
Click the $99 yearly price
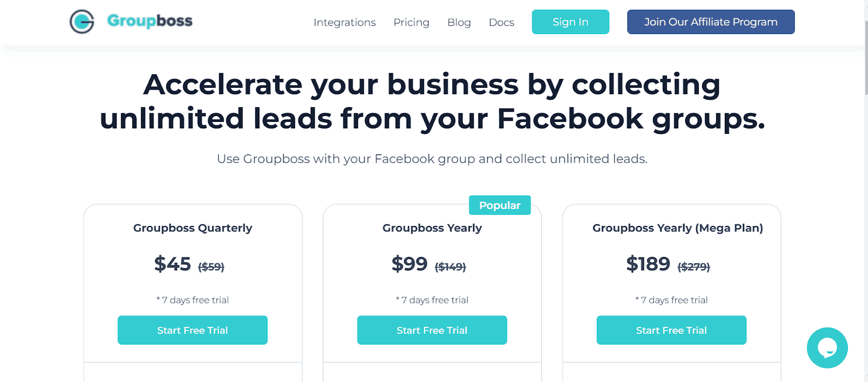coord(410,264)
